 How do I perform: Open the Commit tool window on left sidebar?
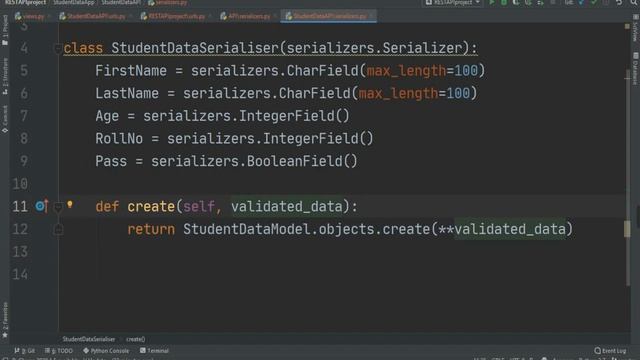pos(5,119)
